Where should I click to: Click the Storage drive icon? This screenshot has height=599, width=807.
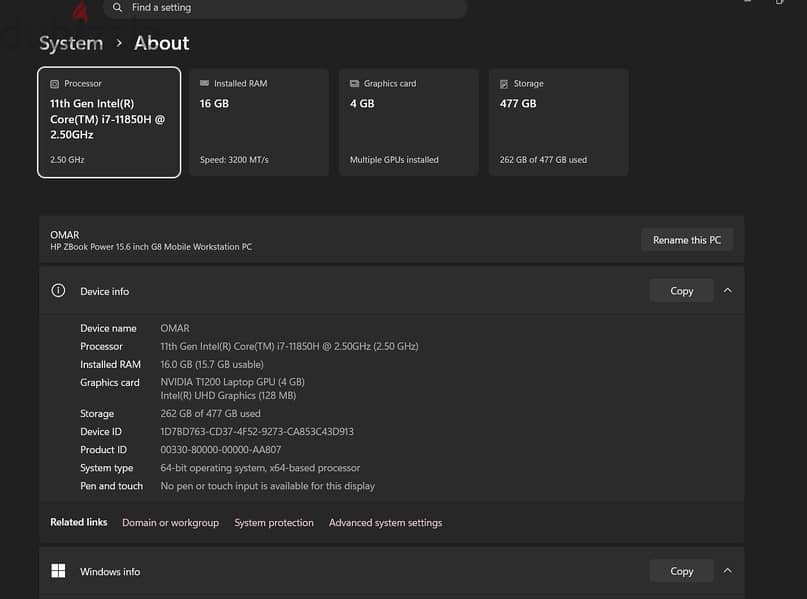point(504,84)
